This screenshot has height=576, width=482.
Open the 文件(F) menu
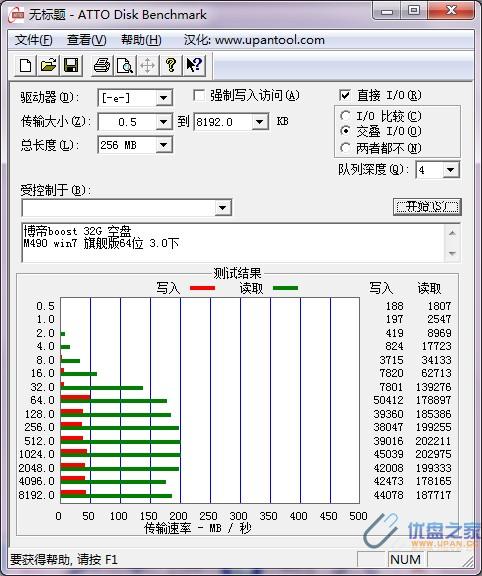coord(33,40)
